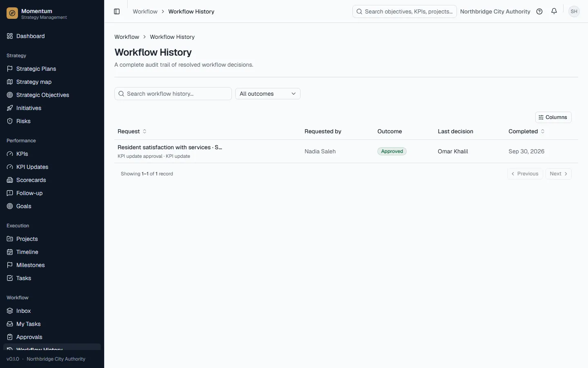The image size is (588, 368).
Task: Click Northbridge City Authority in header
Action: [x=495, y=11]
